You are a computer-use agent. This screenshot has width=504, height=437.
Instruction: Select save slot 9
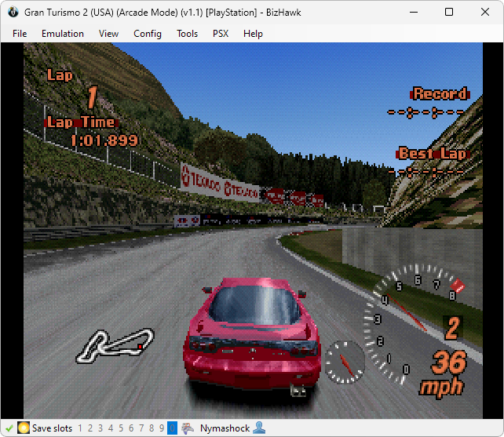tap(162, 428)
